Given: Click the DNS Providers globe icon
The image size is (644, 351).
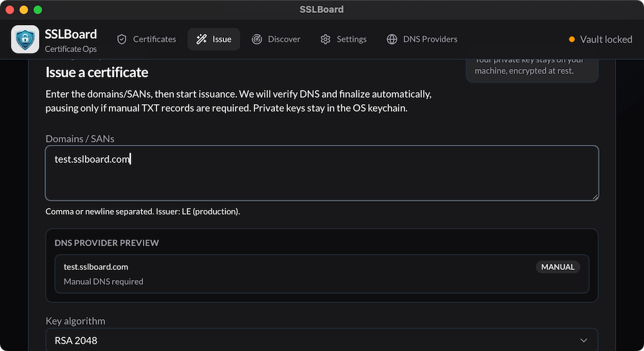Looking at the screenshot, I should coord(392,39).
